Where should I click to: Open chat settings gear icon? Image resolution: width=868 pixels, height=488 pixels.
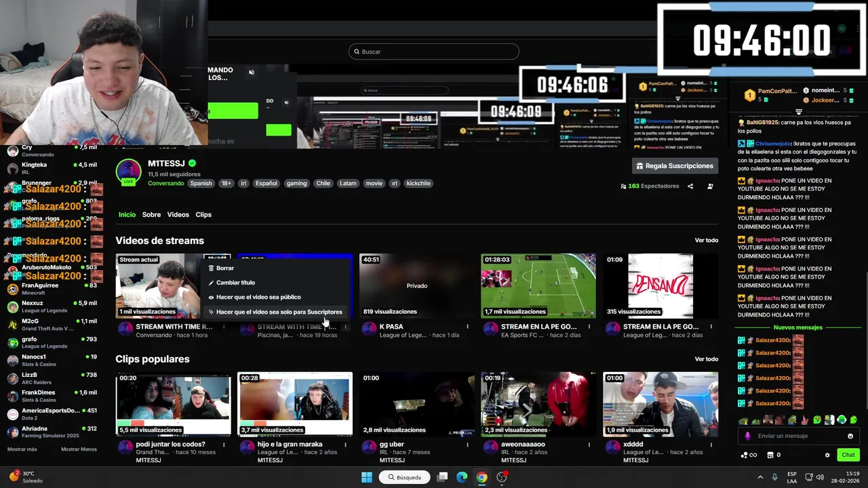point(827,455)
